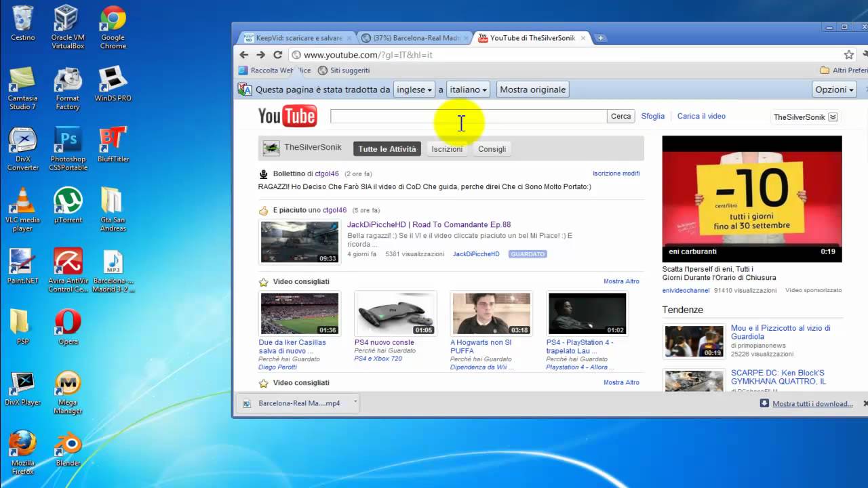
Task: Select the 'Iscrizioni' tab
Action: [x=447, y=149]
